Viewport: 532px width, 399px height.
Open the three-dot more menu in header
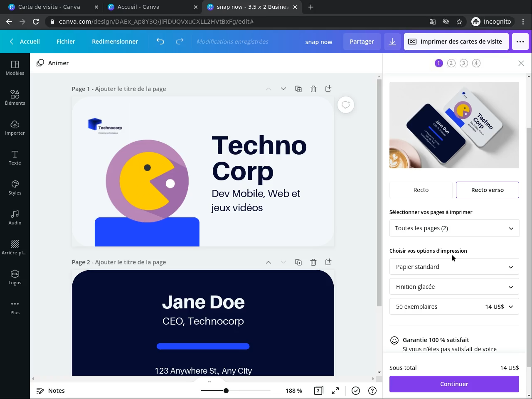click(520, 42)
